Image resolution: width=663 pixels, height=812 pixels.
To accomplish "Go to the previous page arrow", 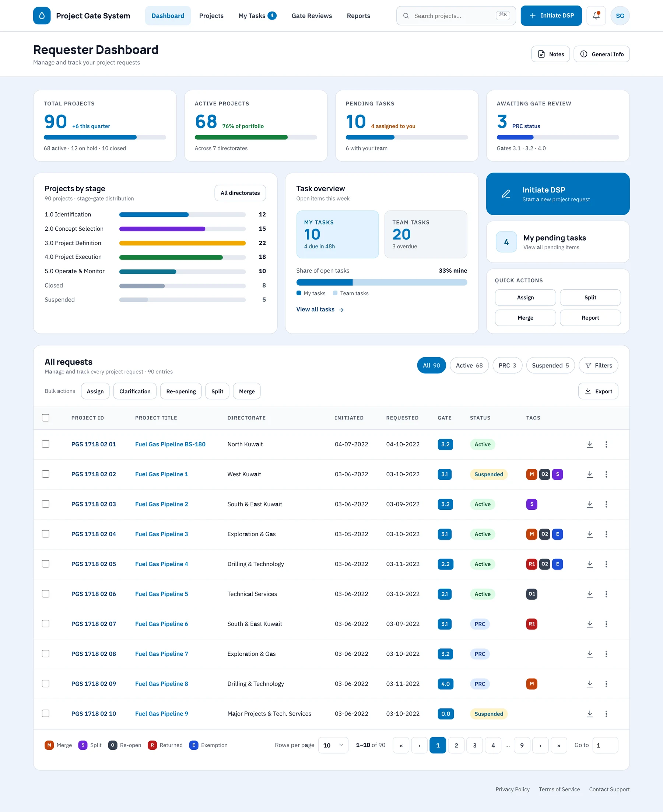I will click(419, 745).
